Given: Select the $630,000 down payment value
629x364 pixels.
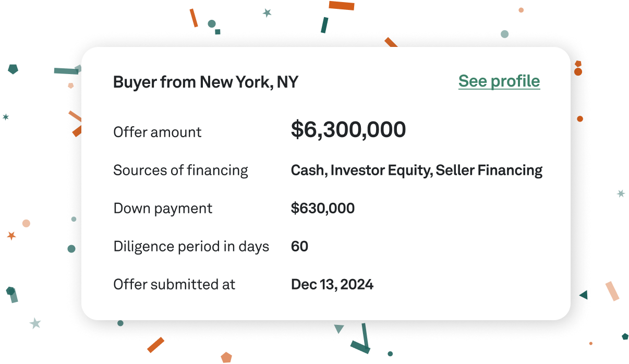Looking at the screenshot, I should [322, 209].
